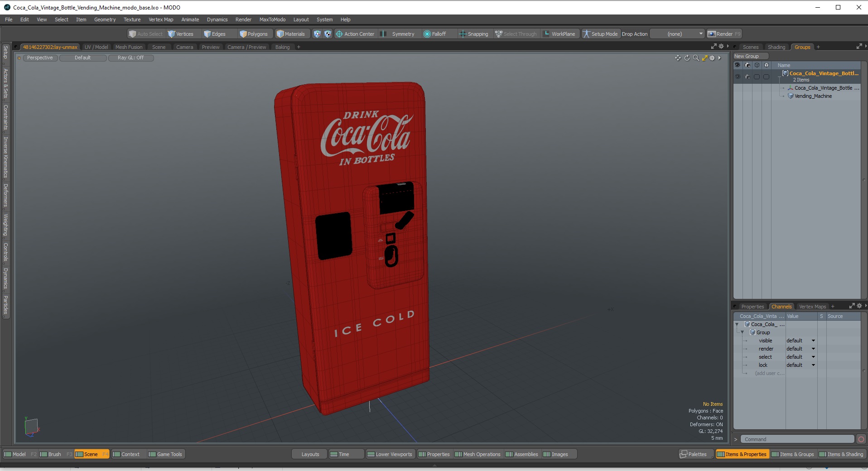The height and width of the screenshot is (471, 868).
Task: Click viewport zoom magnifier icon
Action: point(696,58)
